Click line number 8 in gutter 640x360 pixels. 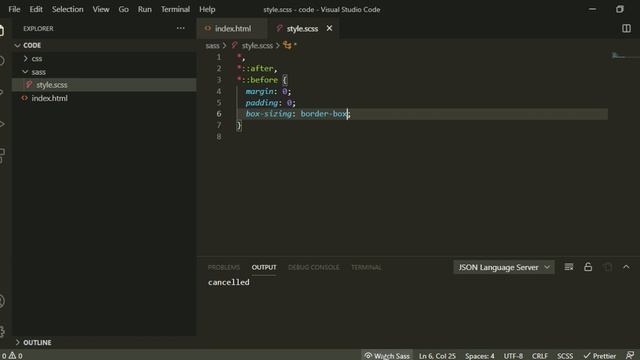219,137
